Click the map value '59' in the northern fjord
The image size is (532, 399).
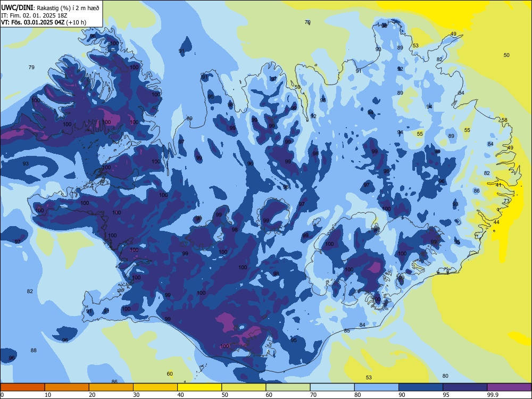coord(297,87)
